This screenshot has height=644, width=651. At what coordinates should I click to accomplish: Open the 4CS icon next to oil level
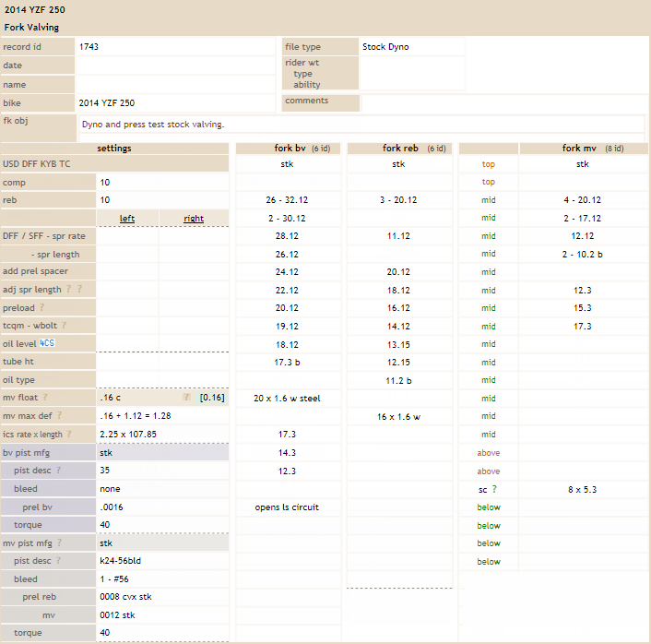click(x=47, y=343)
